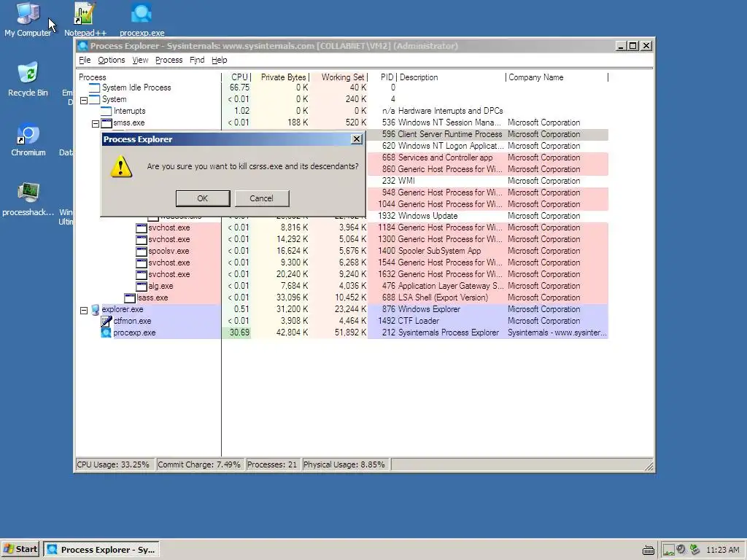747x560 pixels.
Task: Click the Client Server Runtime Process description
Action: tap(449, 134)
